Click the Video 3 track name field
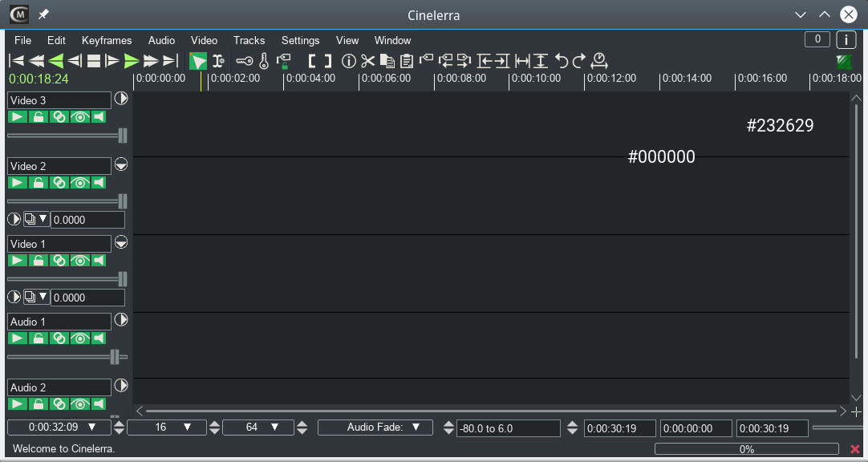This screenshot has height=462, width=868. pos(59,100)
